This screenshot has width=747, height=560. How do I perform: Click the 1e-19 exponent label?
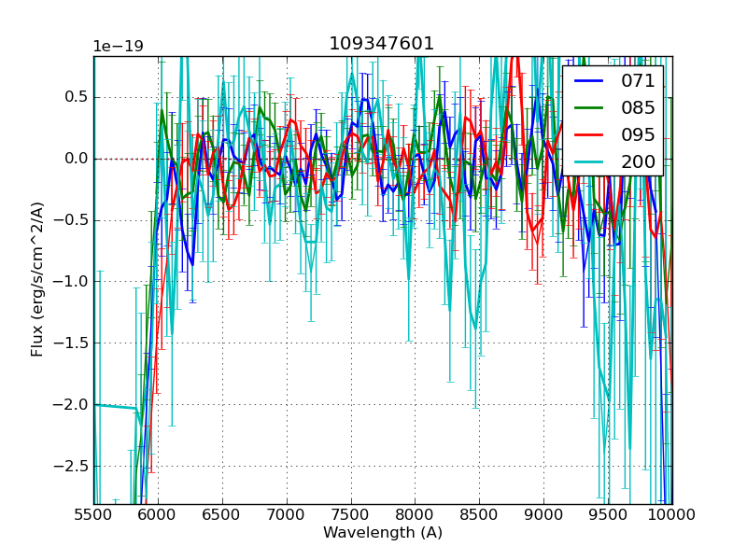point(118,47)
